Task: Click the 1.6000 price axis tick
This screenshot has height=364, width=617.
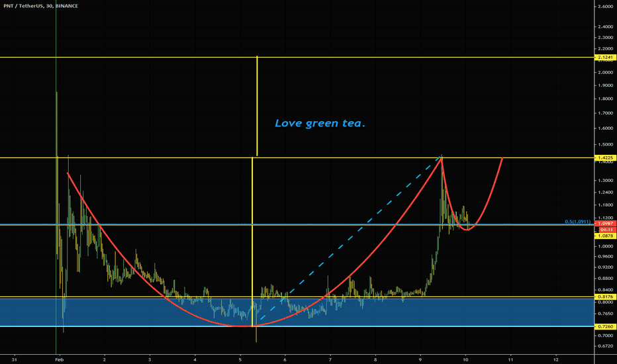Action: point(605,128)
